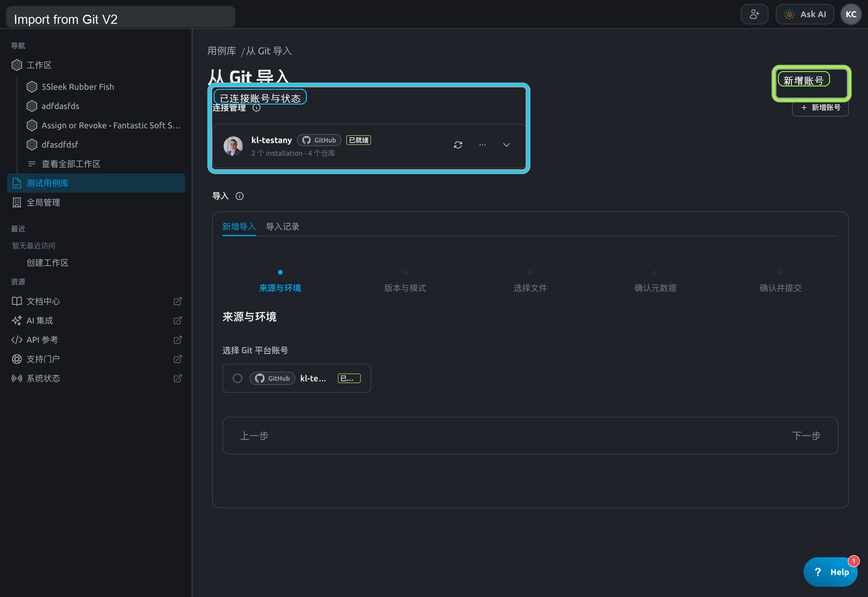Click info icon next to 导入
868x597 pixels.
pos(240,196)
